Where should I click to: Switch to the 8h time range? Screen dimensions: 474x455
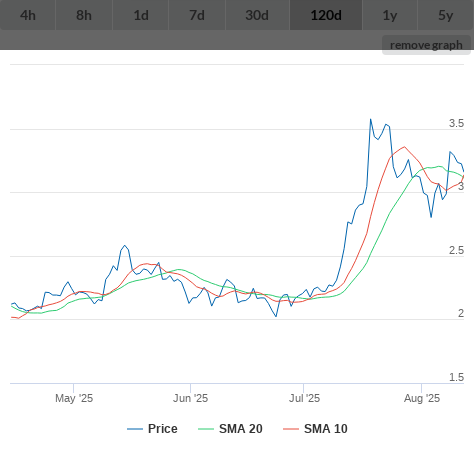[84, 15]
